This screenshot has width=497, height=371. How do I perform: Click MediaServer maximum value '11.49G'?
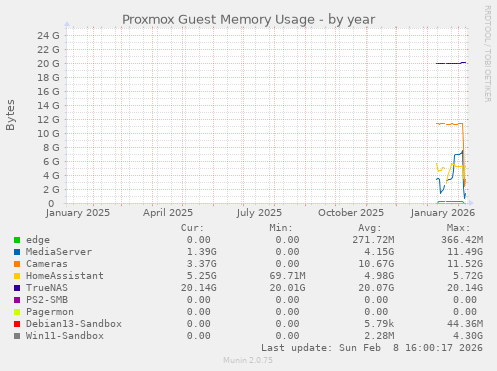point(465,252)
